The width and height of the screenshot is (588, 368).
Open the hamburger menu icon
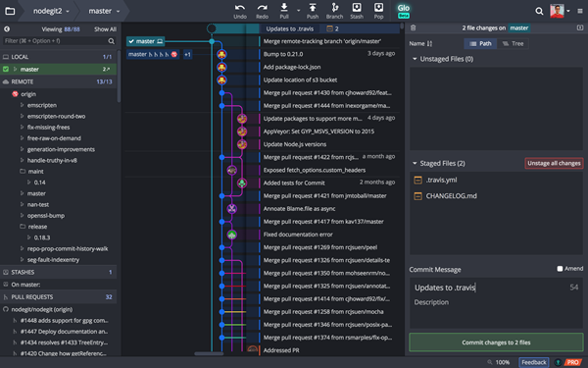[x=580, y=11]
